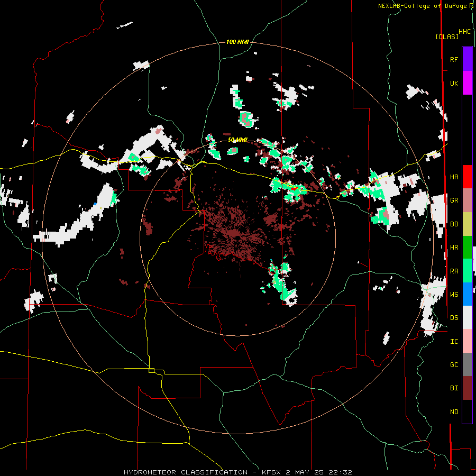Pick the HR dark green legend swatch
476x476 pixels.
point(467,247)
